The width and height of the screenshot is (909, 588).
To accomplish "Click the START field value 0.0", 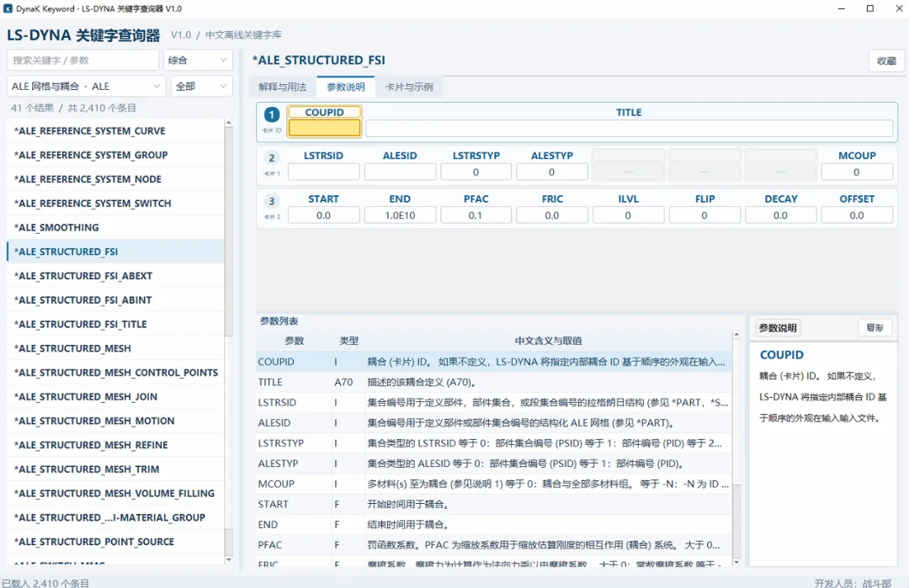I will click(x=323, y=215).
